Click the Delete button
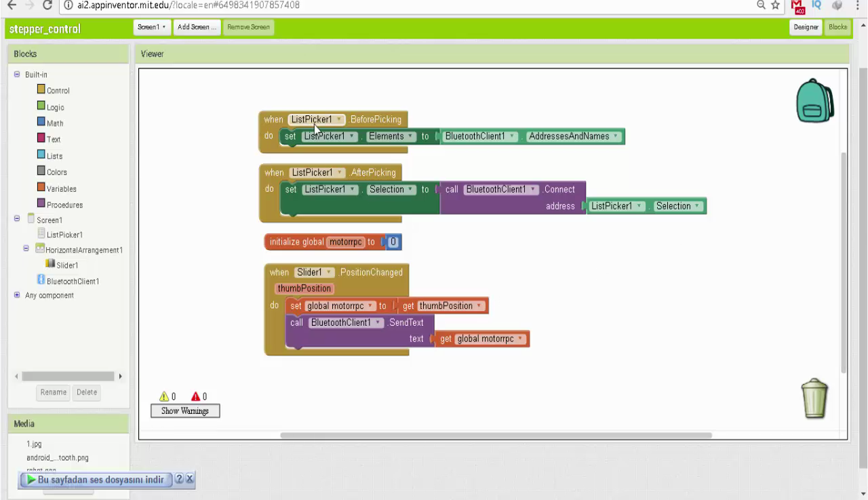Image resolution: width=868 pixels, height=500 pixels. (x=87, y=392)
